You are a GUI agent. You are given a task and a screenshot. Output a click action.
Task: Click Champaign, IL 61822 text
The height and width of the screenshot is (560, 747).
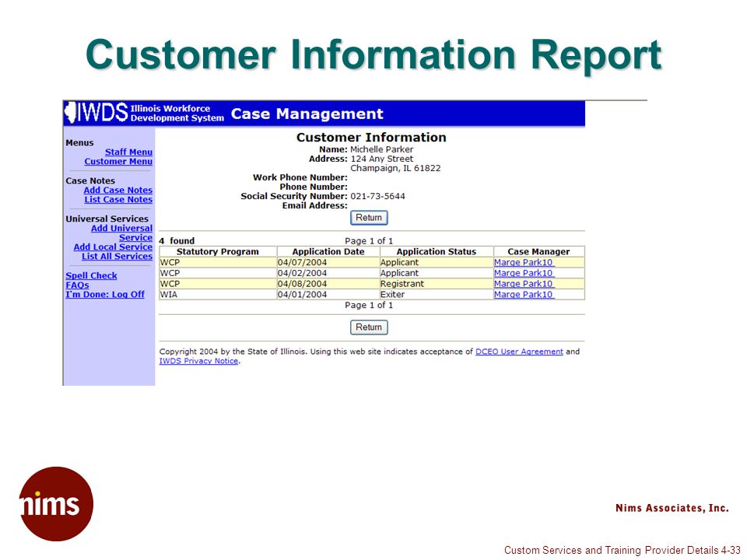point(395,168)
